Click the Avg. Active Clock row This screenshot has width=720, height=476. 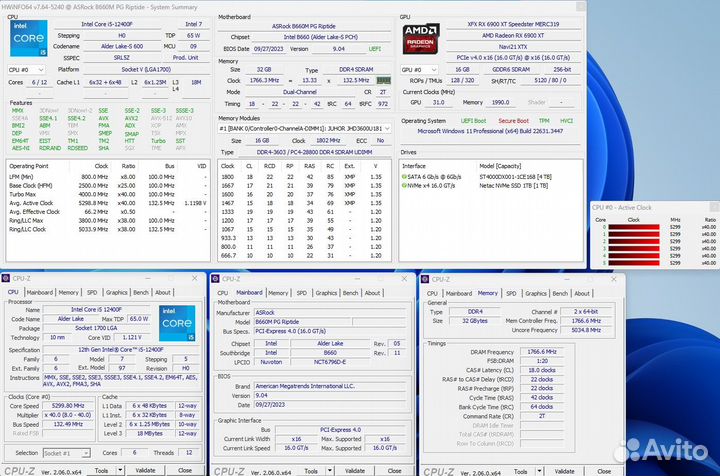click(108, 203)
